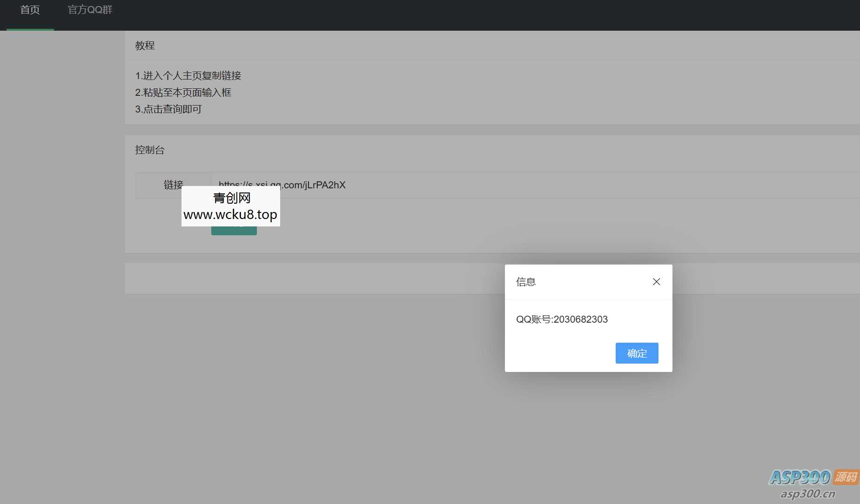
Task: Click the QQ账号:2030682303 result text
Action: [x=562, y=319]
